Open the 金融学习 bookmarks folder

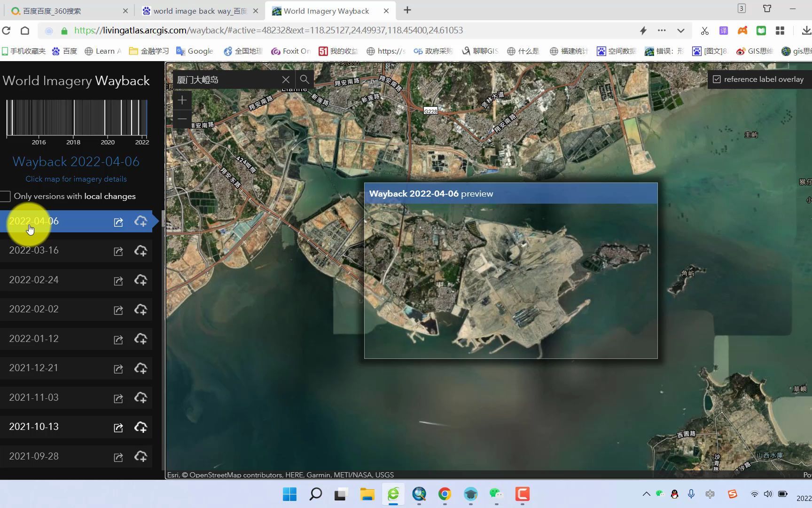point(149,51)
